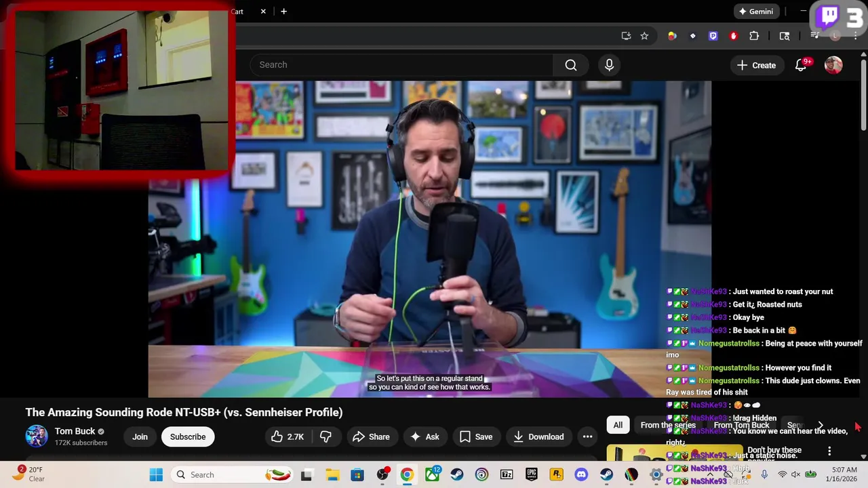Open Xbox app in the taskbar

pos(432,474)
